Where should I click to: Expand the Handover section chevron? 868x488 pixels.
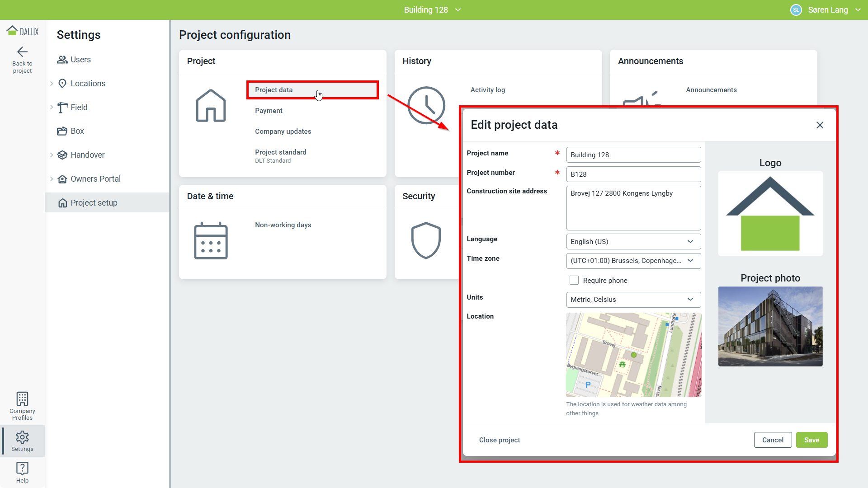(x=52, y=155)
